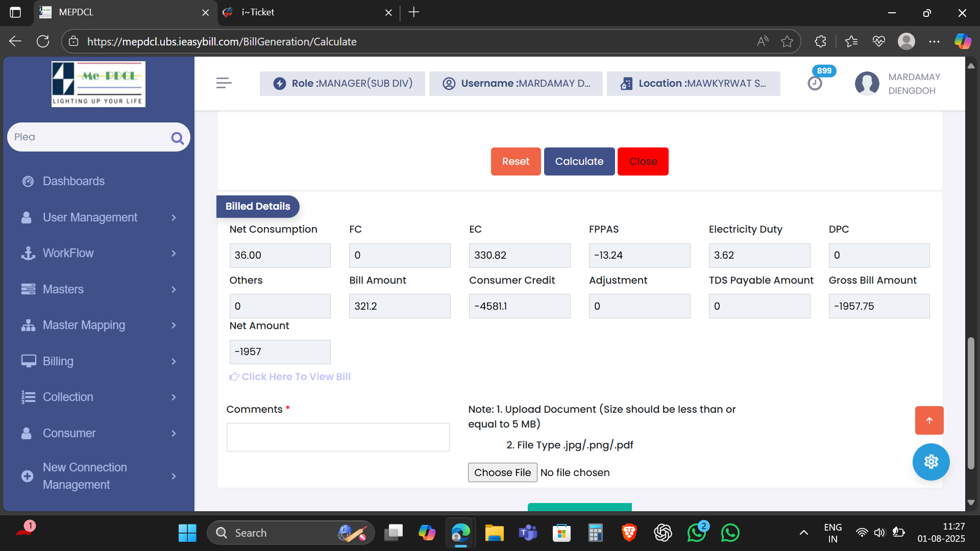
Task: Expand the Collection sidebar menu
Action: [68, 397]
